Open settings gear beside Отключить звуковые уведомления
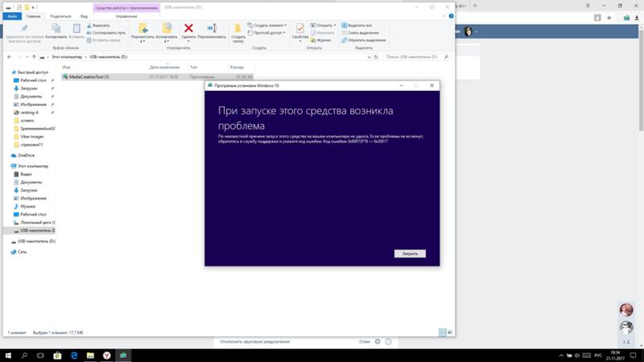 pyautogui.click(x=378, y=341)
